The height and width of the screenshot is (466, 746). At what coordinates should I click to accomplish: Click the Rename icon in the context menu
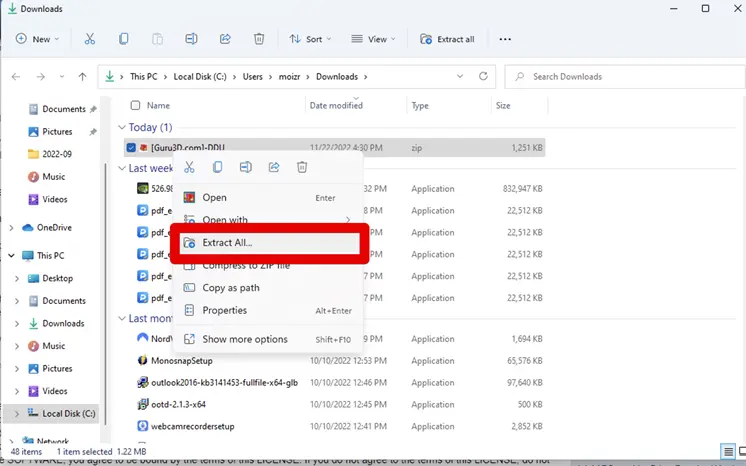tap(245, 168)
